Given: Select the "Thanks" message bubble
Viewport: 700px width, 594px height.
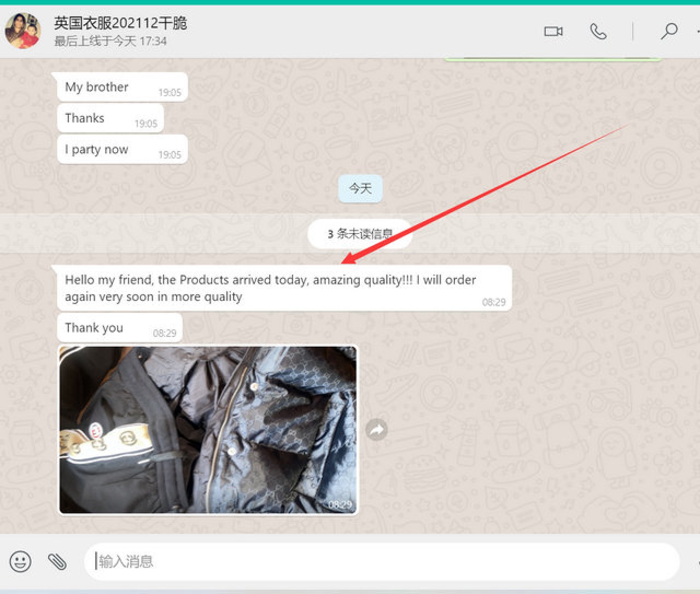Looking at the screenshot, I should pos(109,118).
